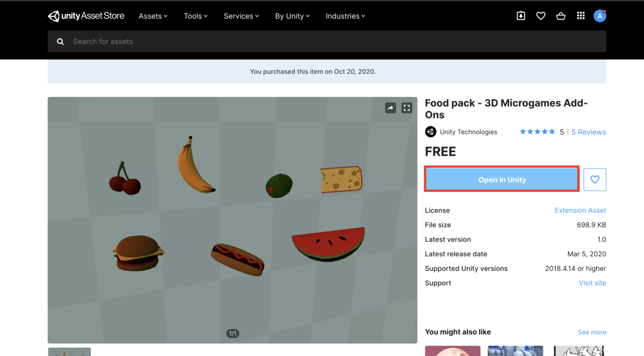644x356 pixels.
Task: Click the Food pack asset title
Action: (x=506, y=109)
